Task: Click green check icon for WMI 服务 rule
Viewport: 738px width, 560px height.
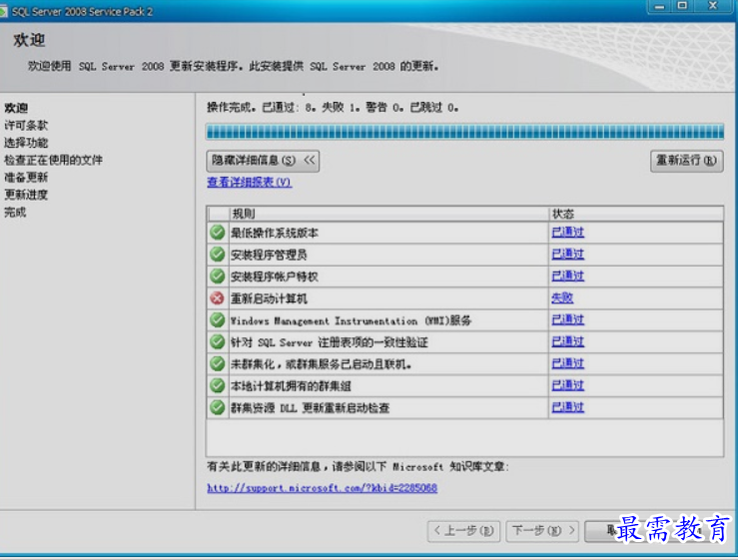Action: click(x=217, y=320)
